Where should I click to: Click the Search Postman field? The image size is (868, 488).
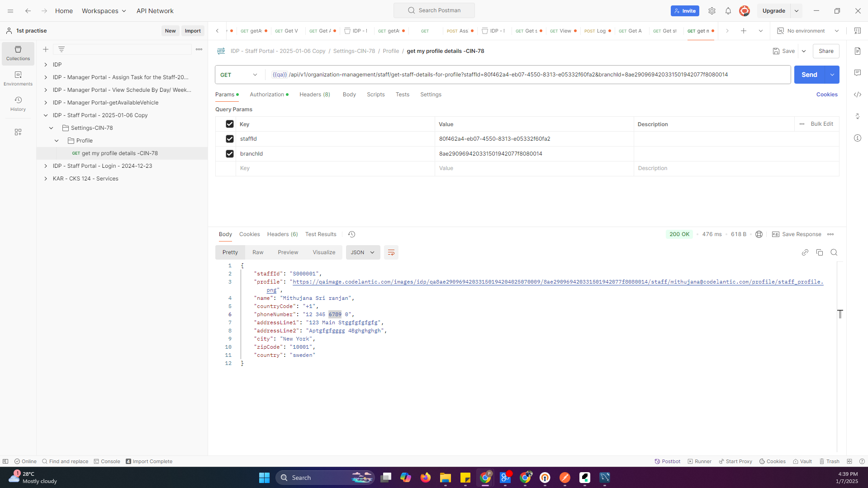click(x=434, y=10)
